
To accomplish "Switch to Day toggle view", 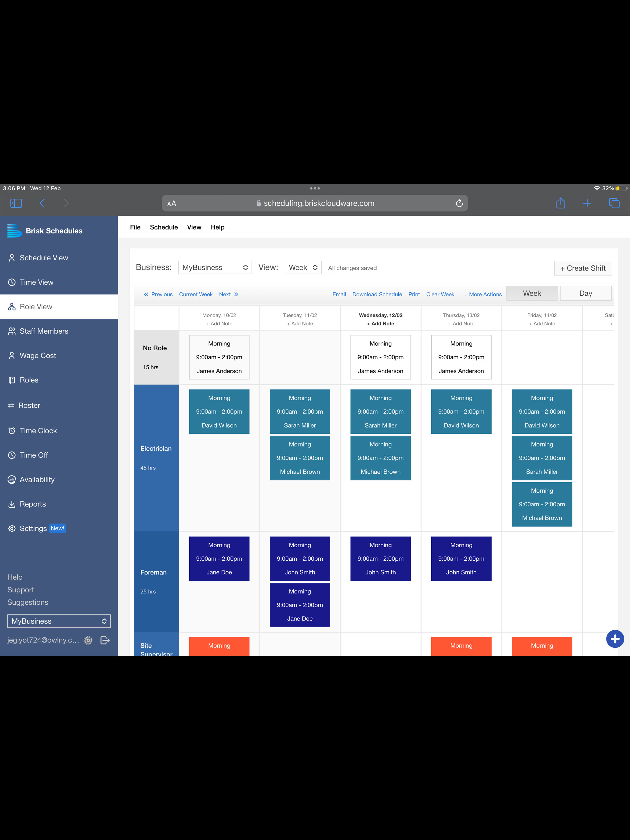I will pos(585,293).
